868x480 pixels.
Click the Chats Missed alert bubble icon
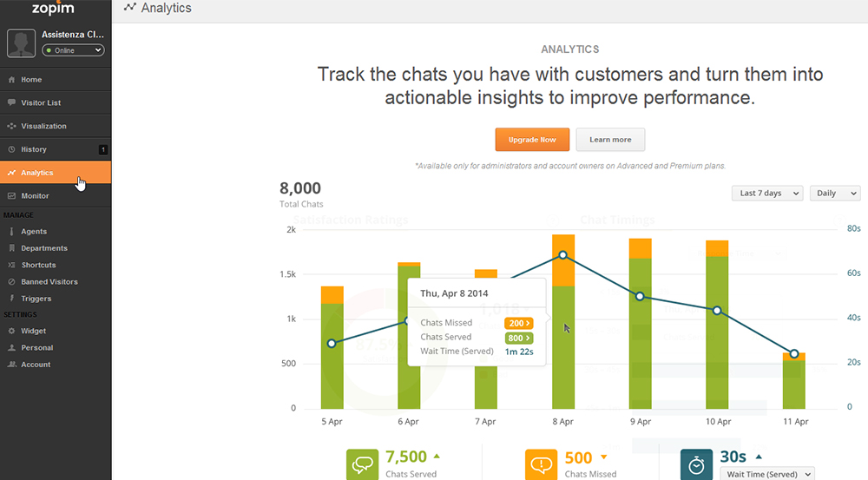(x=541, y=464)
